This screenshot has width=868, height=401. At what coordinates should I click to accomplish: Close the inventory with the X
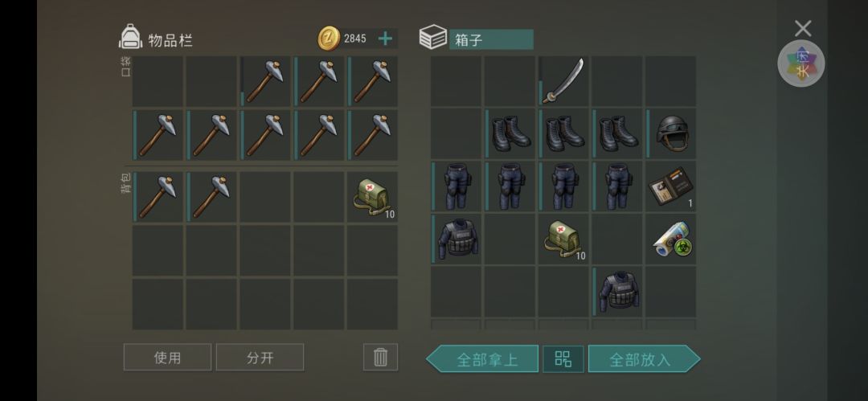click(x=803, y=29)
